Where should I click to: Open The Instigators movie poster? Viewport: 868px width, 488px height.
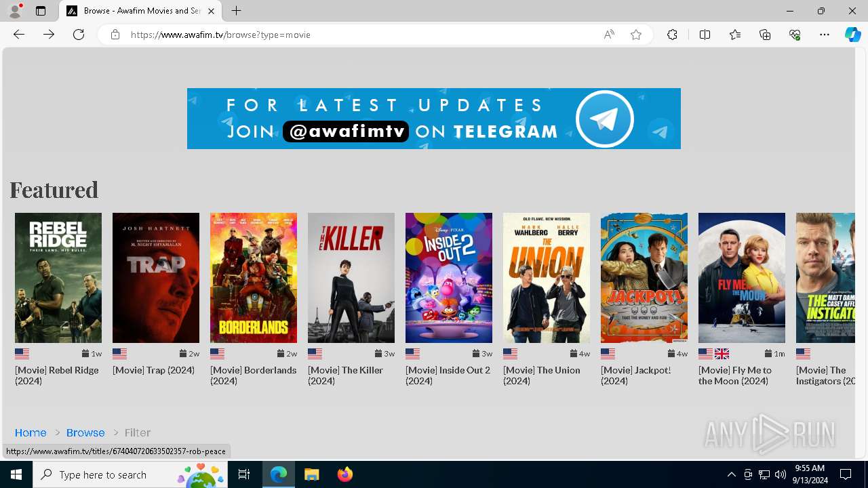pos(825,278)
